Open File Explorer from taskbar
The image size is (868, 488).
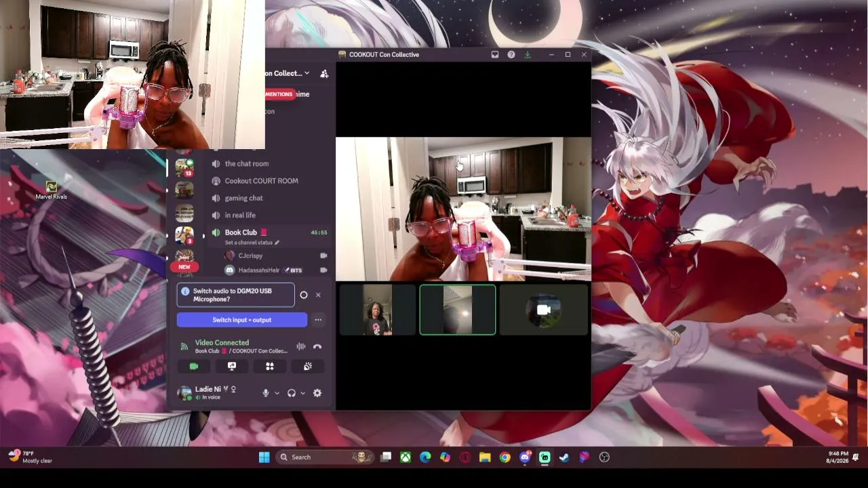pos(485,457)
